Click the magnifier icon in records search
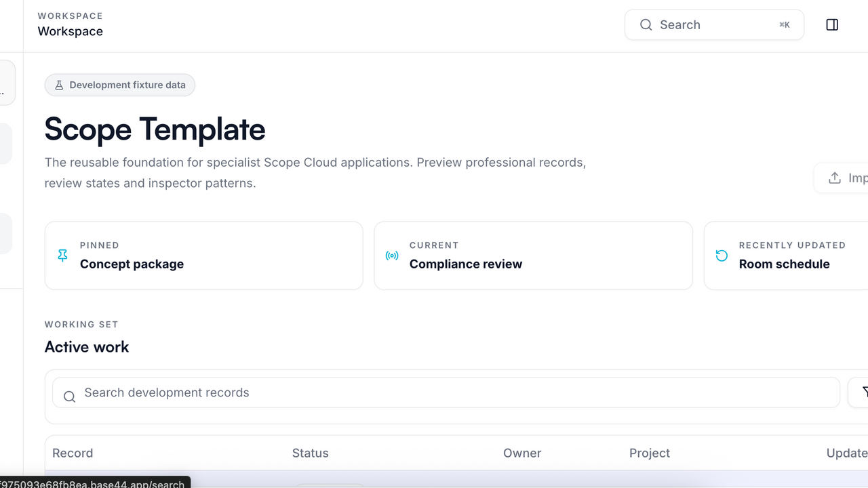The height and width of the screenshot is (488, 868). click(69, 397)
